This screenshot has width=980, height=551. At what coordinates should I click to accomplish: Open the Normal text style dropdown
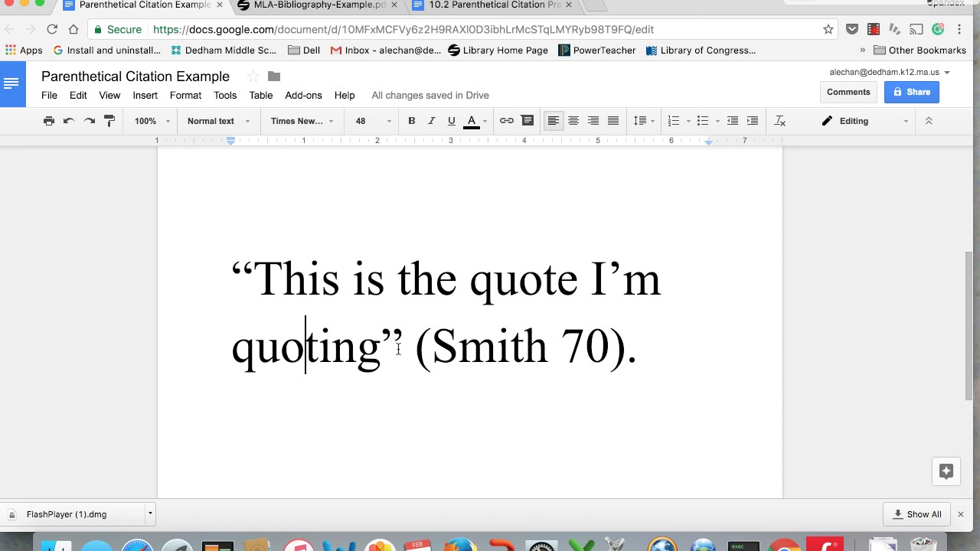coord(218,121)
